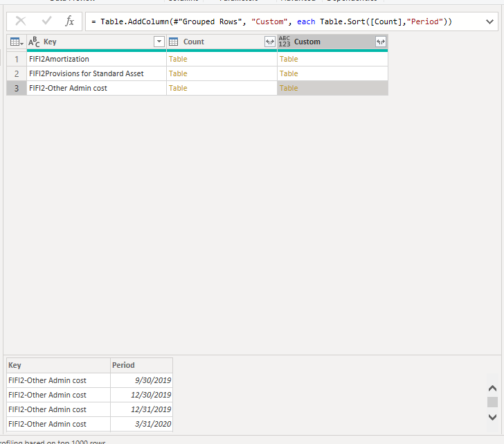Confirm formula with checkmark icon

pyautogui.click(x=46, y=21)
